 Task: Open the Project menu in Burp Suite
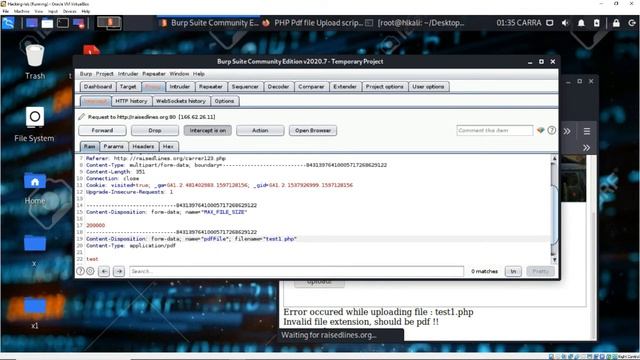pos(104,74)
